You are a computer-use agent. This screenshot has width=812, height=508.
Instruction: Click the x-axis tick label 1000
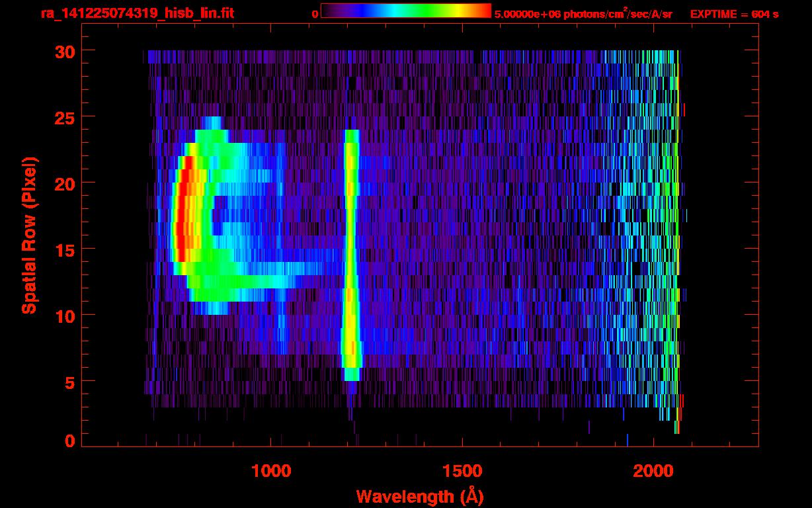tap(271, 471)
